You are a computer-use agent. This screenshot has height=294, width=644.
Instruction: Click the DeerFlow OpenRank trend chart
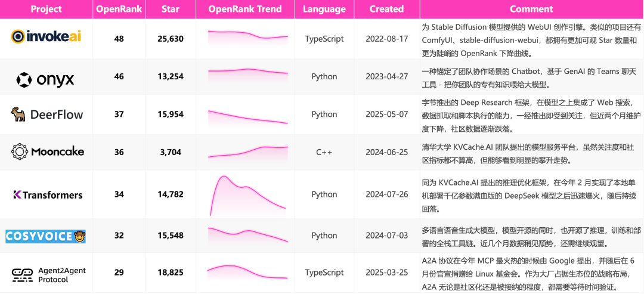click(248, 117)
